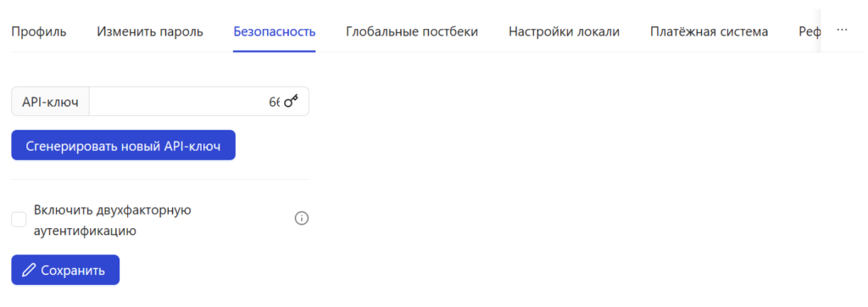Image resolution: width=868 pixels, height=307 pixels.
Task: Switch to the Профиль tab
Action: (x=39, y=31)
